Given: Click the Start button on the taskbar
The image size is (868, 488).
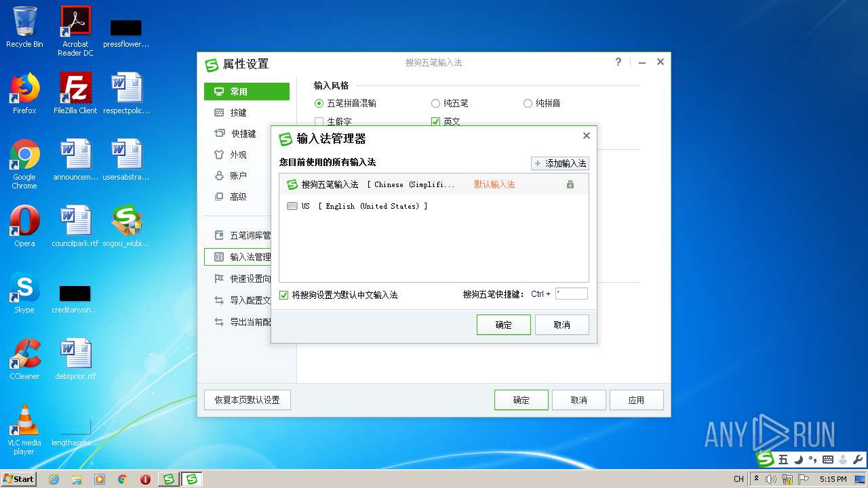Looking at the screenshot, I should pyautogui.click(x=18, y=479).
